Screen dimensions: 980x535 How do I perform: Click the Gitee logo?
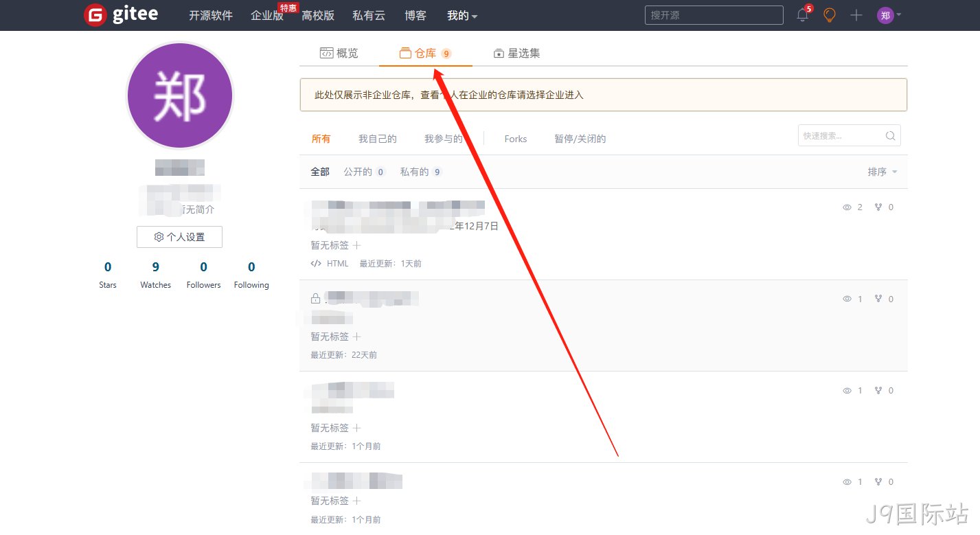click(121, 15)
